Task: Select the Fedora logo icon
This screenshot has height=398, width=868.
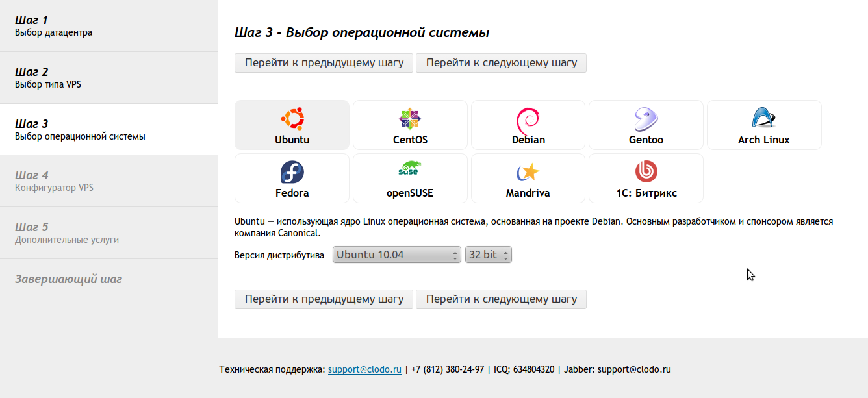Action: (x=292, y=172)
